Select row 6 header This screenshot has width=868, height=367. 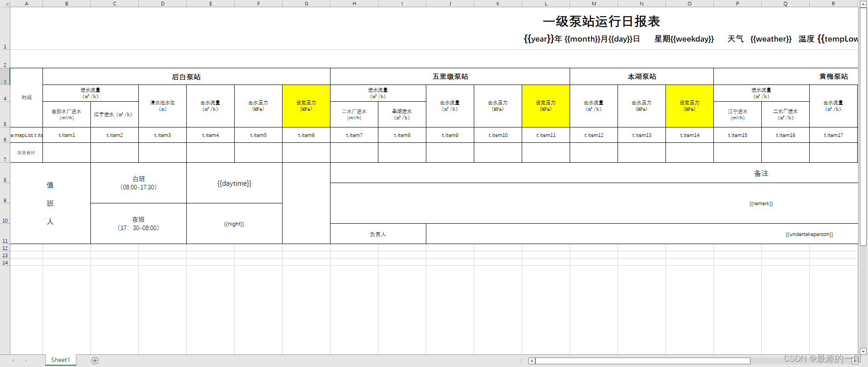(5, 135)
